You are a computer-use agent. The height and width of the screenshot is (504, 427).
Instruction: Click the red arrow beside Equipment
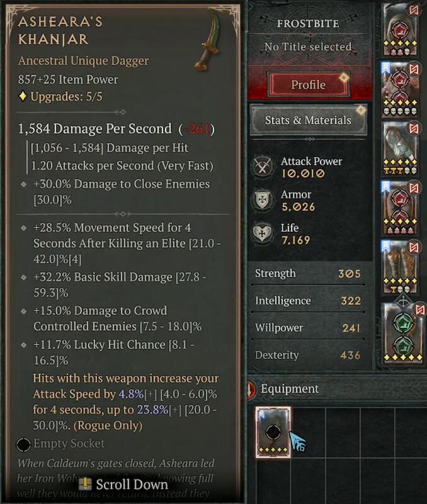pyautogui.click(x=251, y=389)
